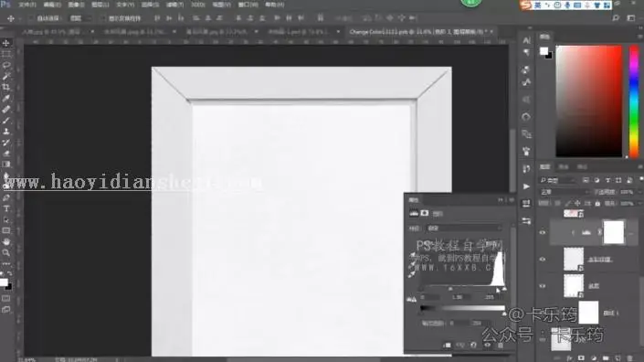Select the Eyedropper tool
Viewport: 644px width, 362px height.
(6, 98)
